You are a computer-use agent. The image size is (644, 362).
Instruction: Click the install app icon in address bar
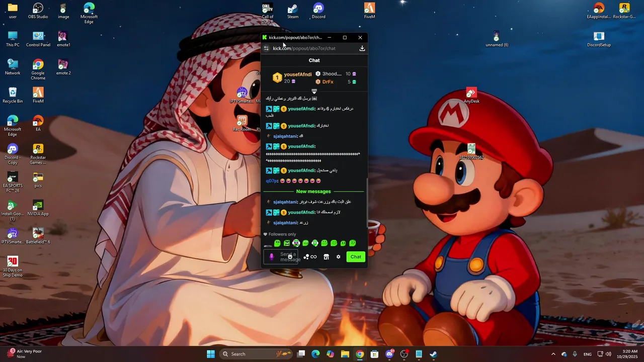pos(362,48)
